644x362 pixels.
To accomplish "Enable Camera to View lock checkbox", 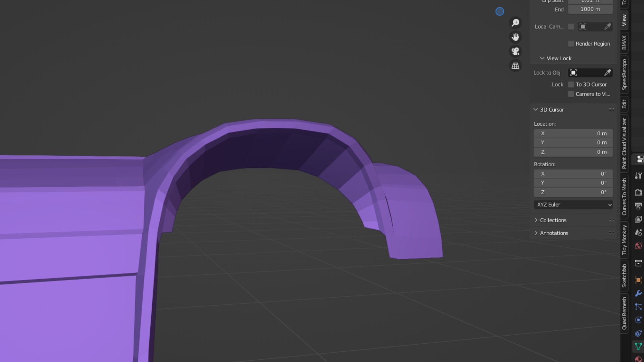I will tap(571, 94).
